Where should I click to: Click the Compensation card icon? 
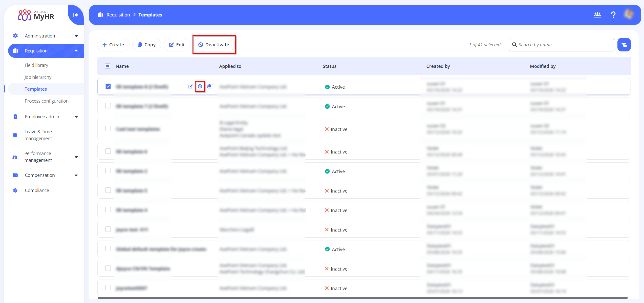click(15, 175)
